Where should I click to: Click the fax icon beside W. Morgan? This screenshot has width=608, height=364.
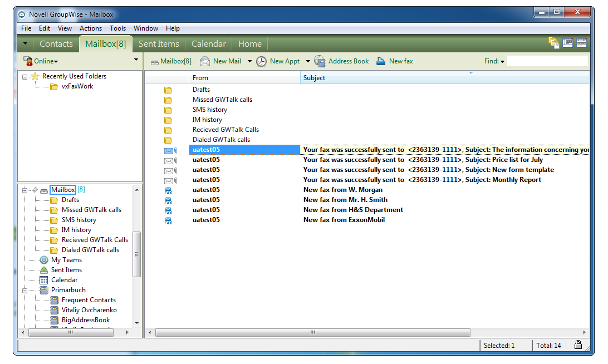point(168,190)
